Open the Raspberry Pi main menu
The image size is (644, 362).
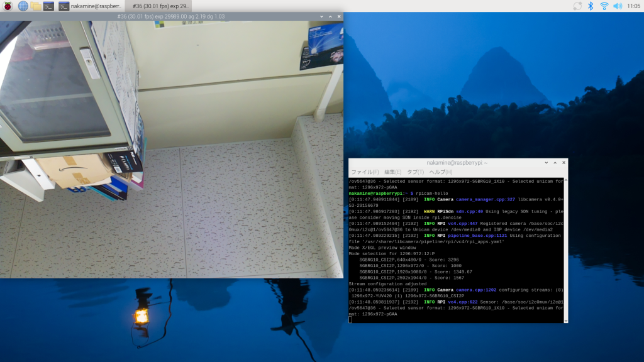(x=8, y=6)
